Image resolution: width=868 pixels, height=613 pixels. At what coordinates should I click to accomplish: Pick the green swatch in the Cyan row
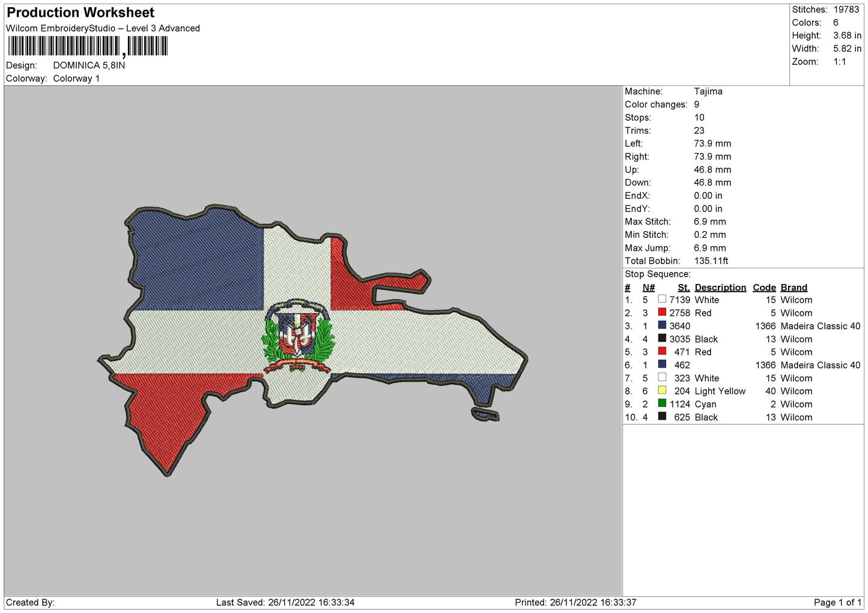pyautogui.click(x=662, y=403)
